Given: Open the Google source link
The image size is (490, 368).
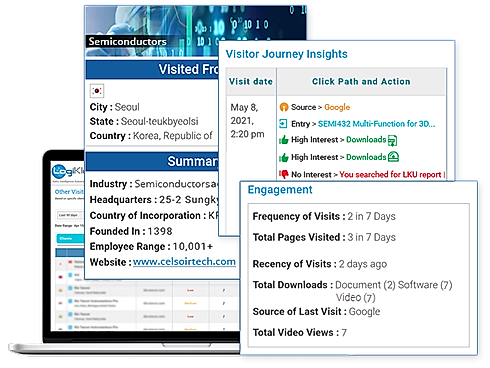Looking at the screenshot, I should (337, 107).
